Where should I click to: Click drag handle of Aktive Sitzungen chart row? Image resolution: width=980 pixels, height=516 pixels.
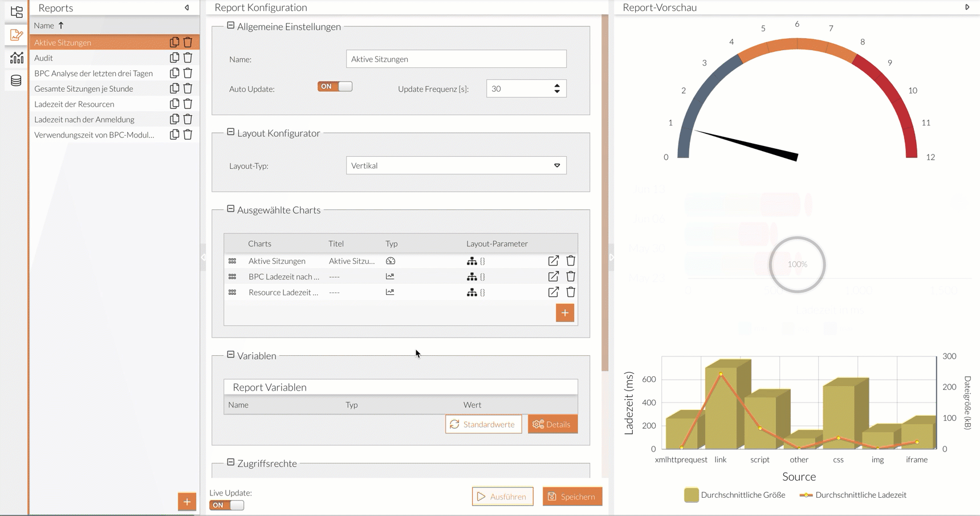[x=232, y=261]
